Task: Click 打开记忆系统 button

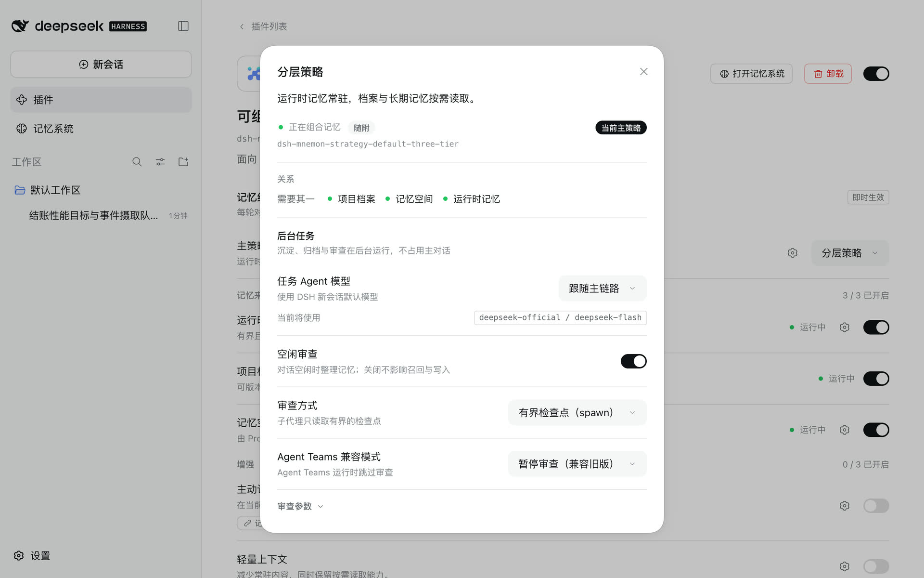Action: coord(751,74)
